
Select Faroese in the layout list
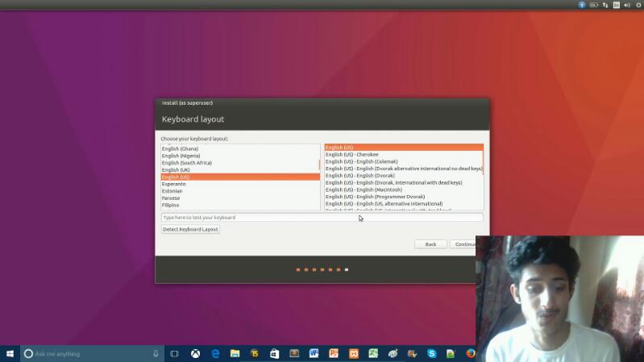240,198
